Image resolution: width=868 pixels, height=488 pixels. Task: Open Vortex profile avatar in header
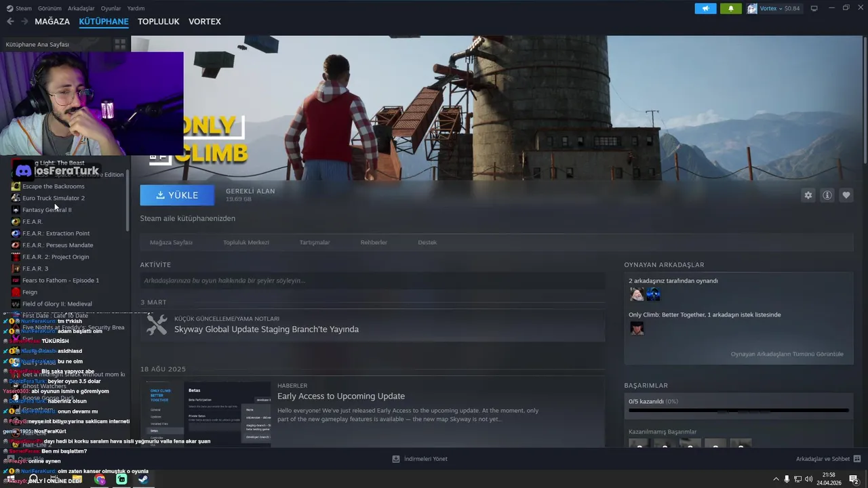752,9
